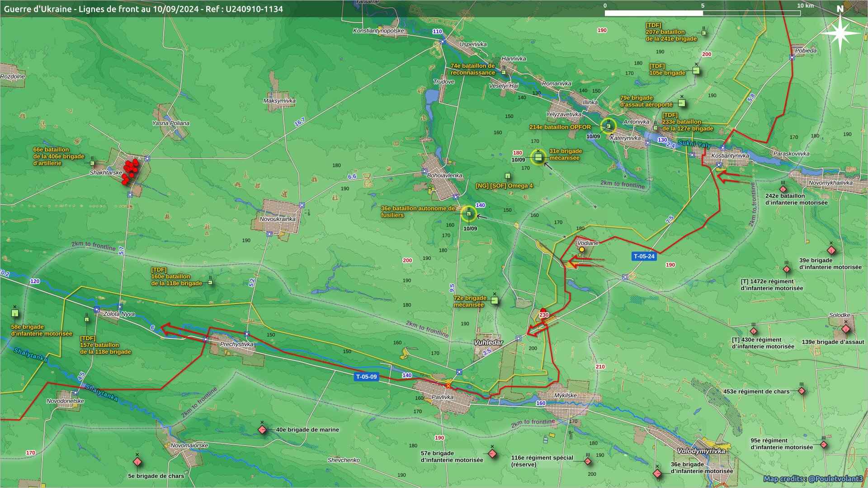
Task: Select the 5e brigade de chars marker
Action: tap(137, 462)
